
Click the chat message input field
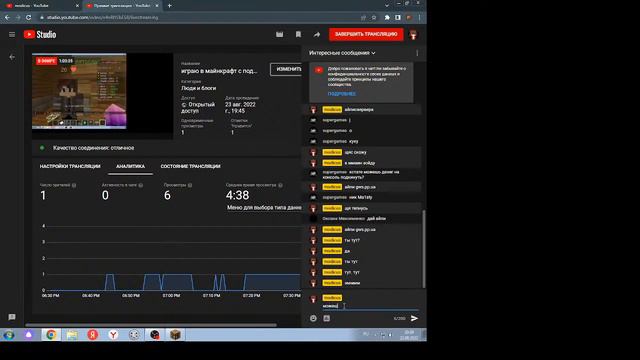[370, 306]
